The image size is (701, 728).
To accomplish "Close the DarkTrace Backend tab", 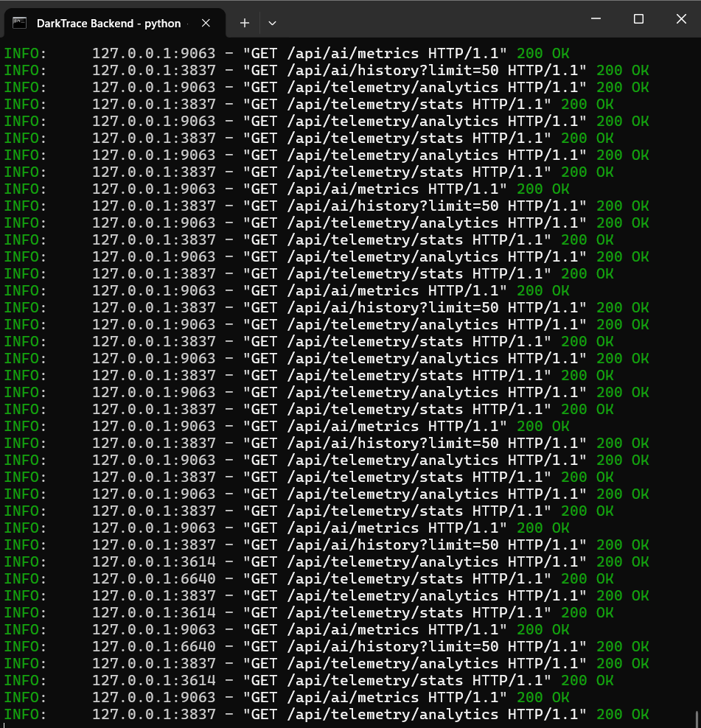I will (x=206, y=24).
